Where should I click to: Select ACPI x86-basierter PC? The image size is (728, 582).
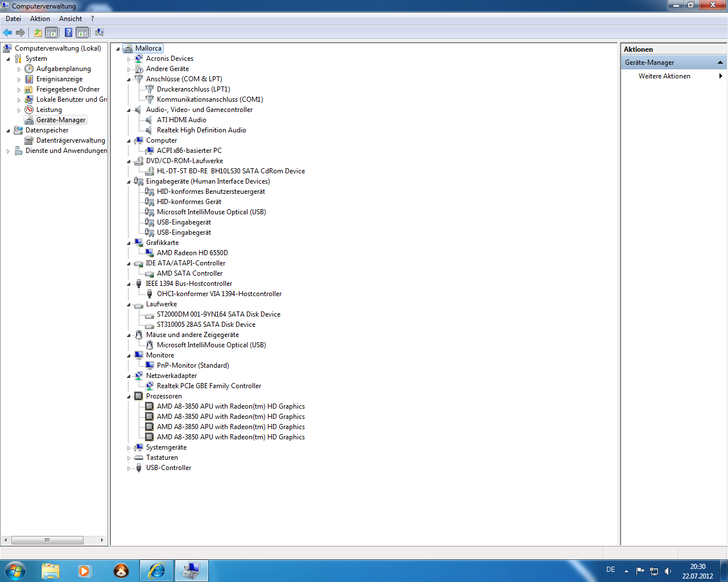189,151
